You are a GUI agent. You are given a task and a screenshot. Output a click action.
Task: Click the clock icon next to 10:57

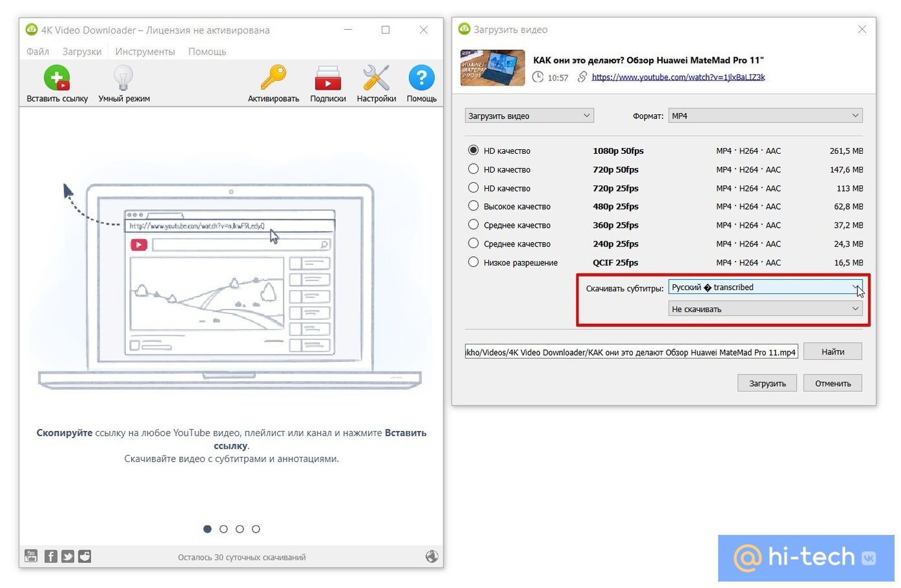click(x=538, y=77)
